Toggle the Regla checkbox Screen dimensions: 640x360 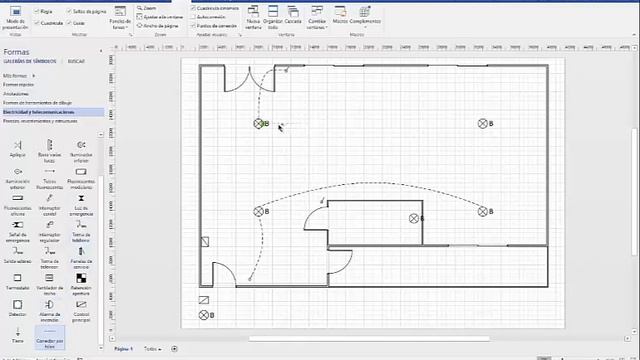click(37, 11)
